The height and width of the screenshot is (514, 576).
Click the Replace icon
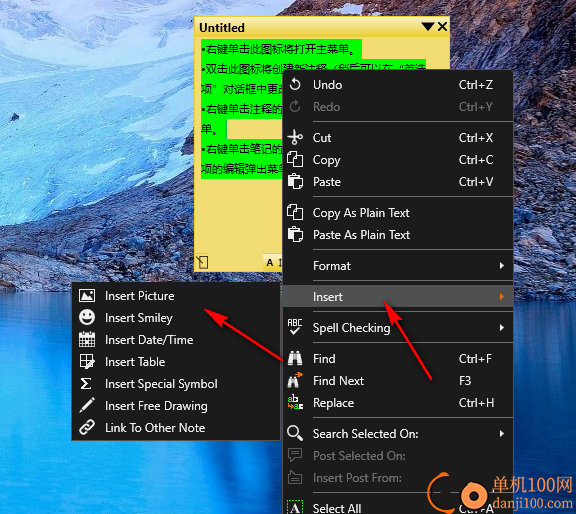tap(295, 402)
